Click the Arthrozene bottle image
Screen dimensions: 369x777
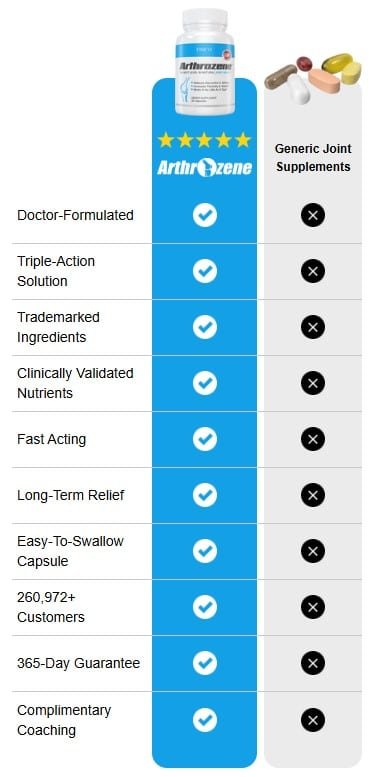[x=205, y=61]
